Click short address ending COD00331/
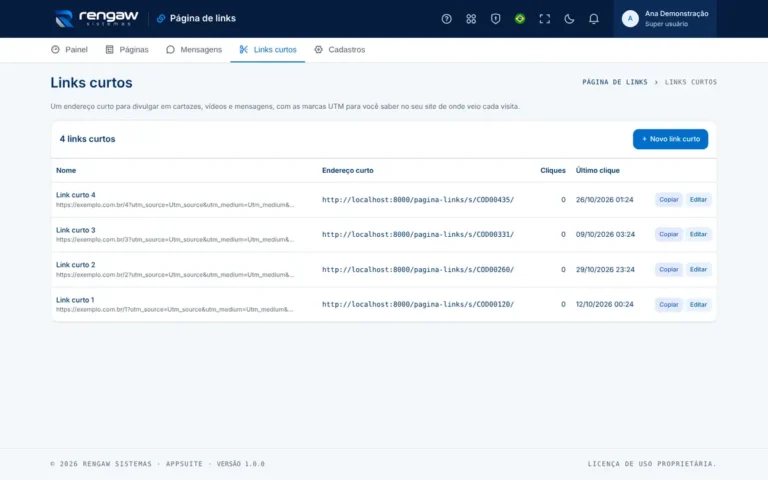 coord(418,234)
